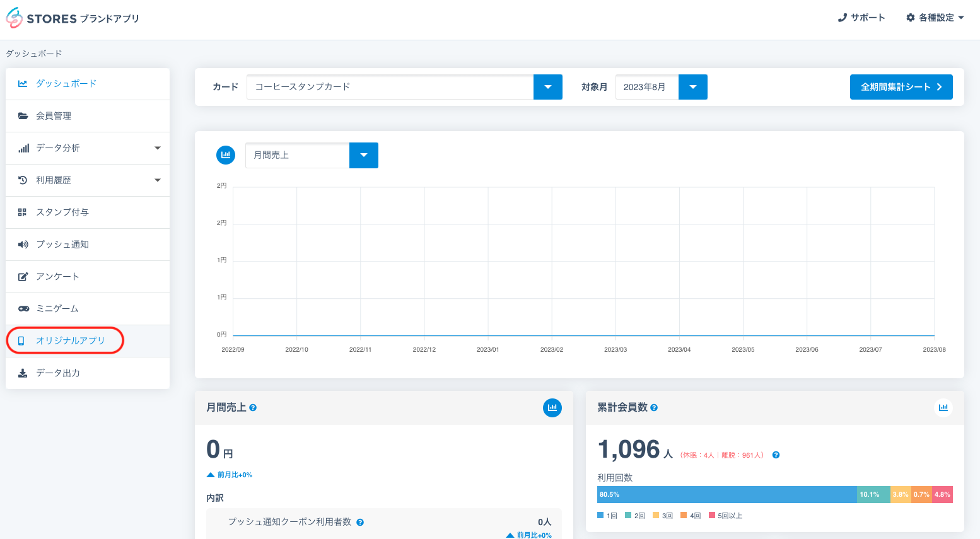The image size is (980, 539).
Task: Click the 2022/09 label on chart axis
Action: [x=233, y=349]
